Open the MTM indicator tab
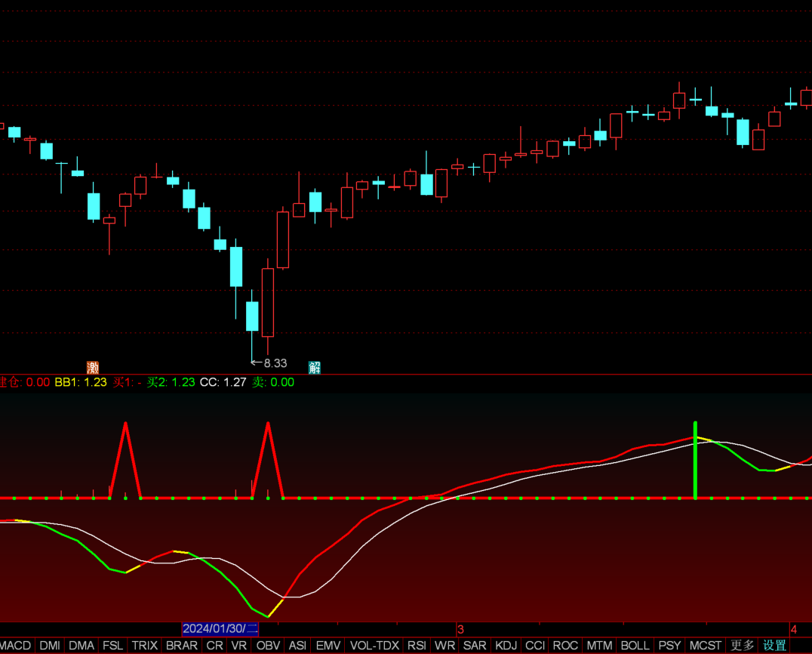Screen dimensions: 812x654 [600, 645]
